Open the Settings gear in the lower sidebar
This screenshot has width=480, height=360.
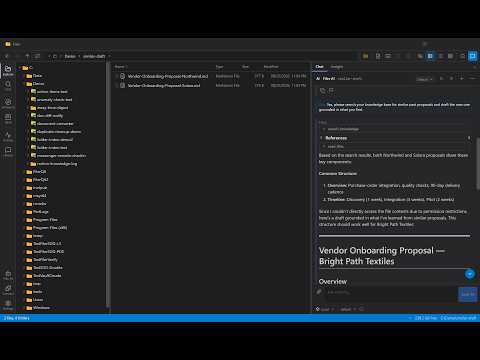(x=8, y=305)
